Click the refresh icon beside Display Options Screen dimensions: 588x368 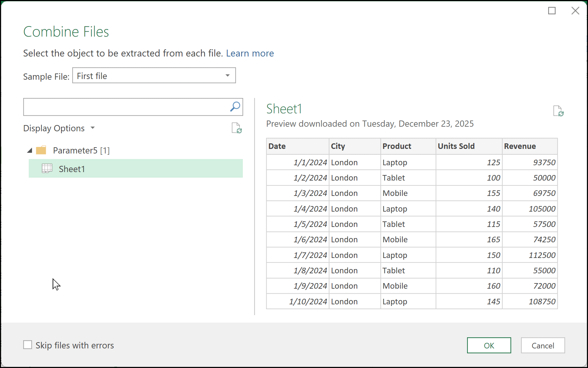pos(236,128)
